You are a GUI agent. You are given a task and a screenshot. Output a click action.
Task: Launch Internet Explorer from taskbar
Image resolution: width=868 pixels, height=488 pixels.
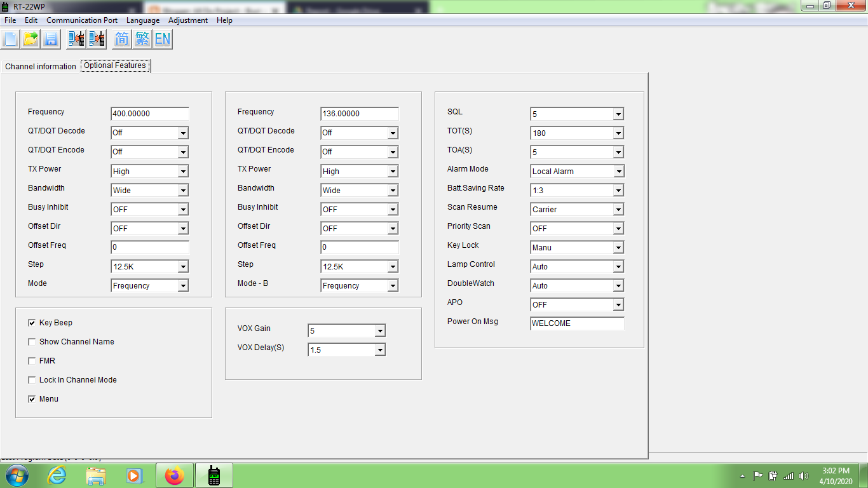click(x=57, y=475)
